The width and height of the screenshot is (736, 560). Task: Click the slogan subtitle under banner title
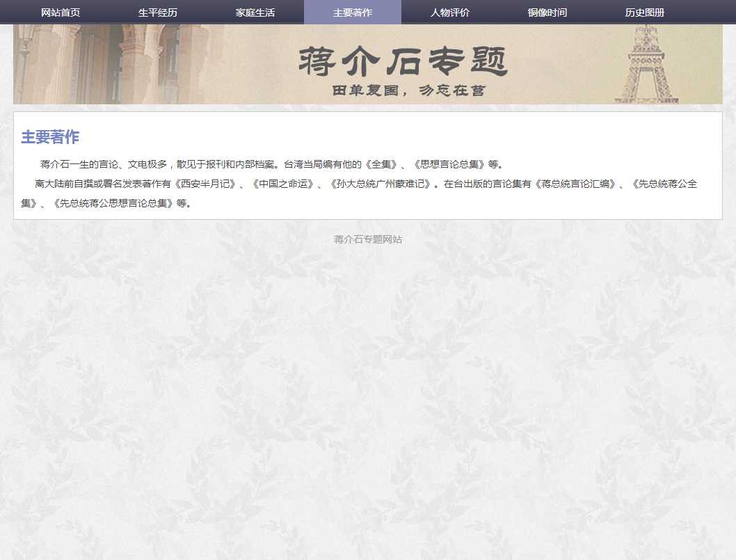(408, 91)
